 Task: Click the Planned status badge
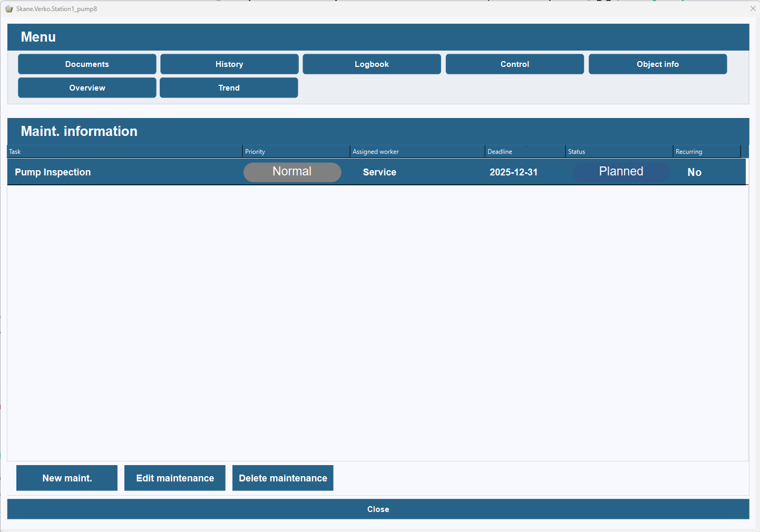621,172
